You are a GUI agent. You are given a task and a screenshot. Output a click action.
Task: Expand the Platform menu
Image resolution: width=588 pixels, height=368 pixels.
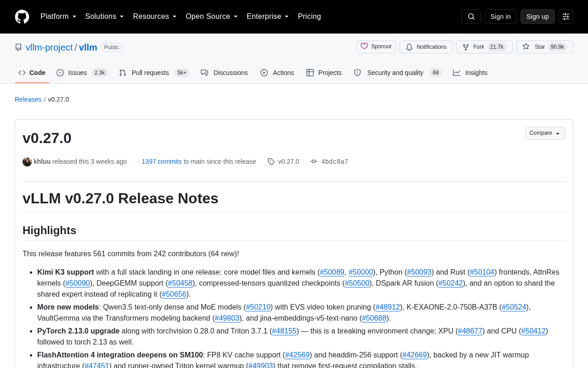[58, 17]
